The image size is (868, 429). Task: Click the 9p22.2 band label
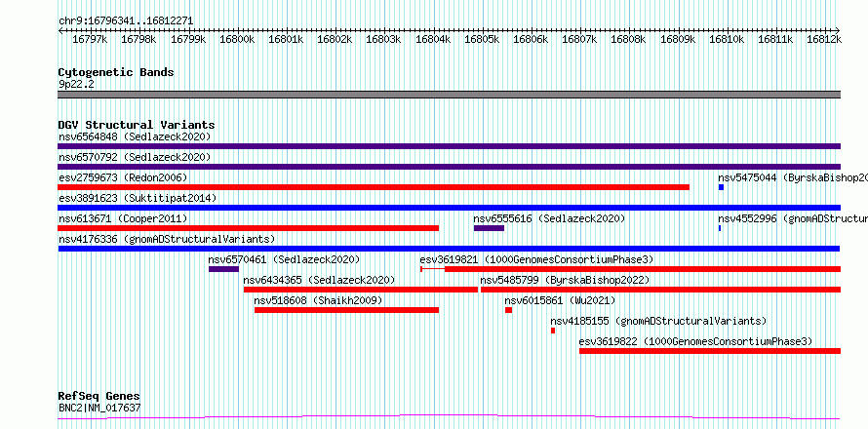[76, 84]
